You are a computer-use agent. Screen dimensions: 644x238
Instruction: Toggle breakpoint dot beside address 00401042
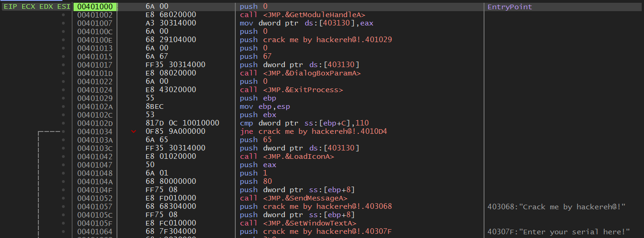point(63,157)
